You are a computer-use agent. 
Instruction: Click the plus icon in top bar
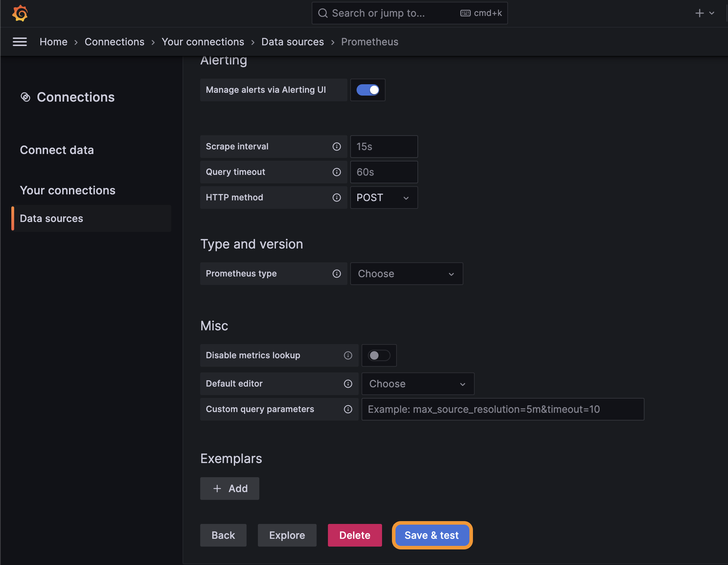pos(699,13)
